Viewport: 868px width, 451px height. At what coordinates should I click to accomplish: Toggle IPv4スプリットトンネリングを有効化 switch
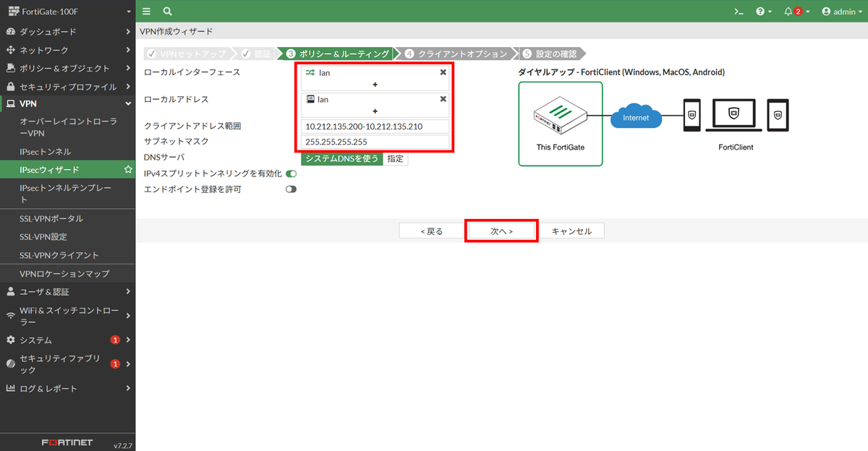[x=292, y=174]
